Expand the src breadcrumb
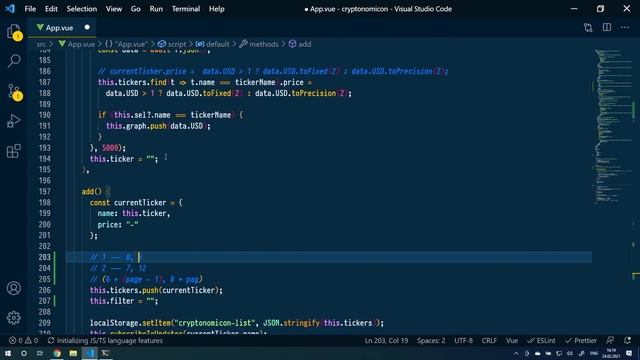640x360 pixels. coord(41,44)
